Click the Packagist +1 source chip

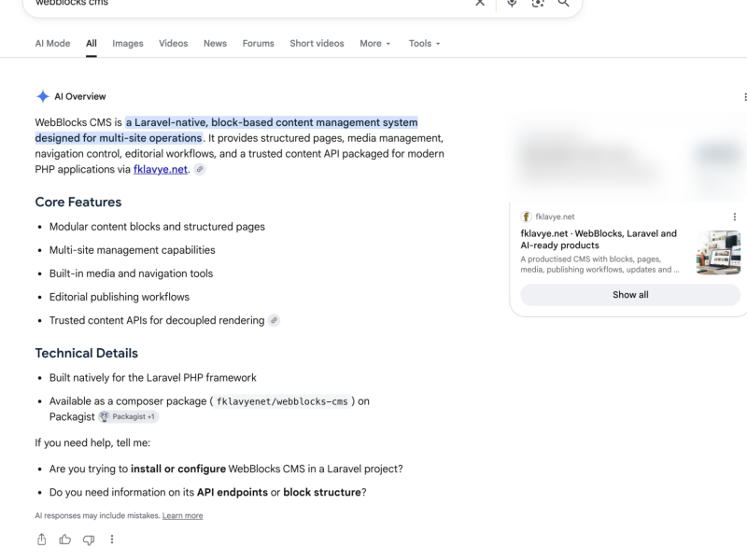click(x=129, y=416)
